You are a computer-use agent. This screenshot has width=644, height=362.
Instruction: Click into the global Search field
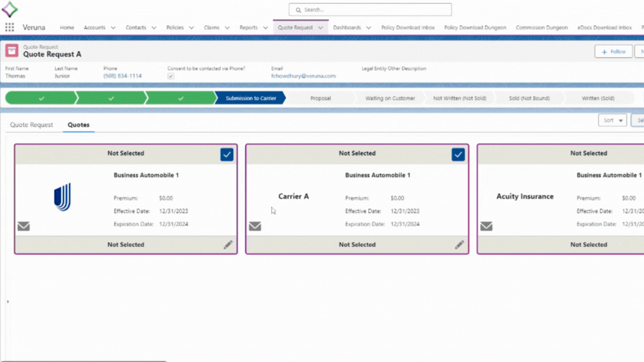370,9
